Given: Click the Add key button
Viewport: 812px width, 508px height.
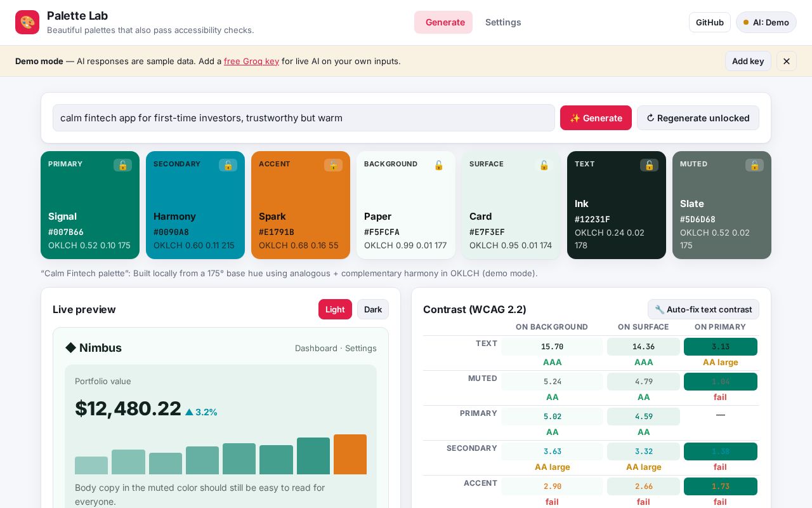Looking at the screenshot, I should 748,61.
